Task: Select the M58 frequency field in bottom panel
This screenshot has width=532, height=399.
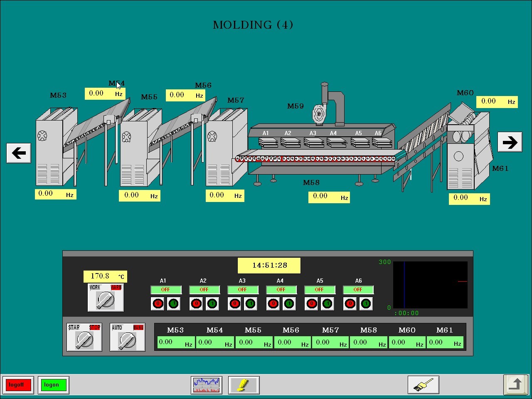Action: click(368, 342)
